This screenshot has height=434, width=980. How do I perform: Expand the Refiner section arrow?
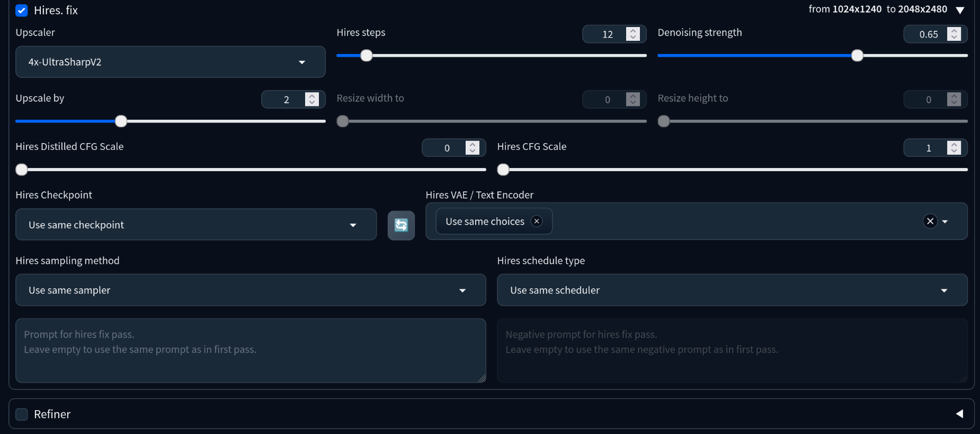click(x=959, y=414)
